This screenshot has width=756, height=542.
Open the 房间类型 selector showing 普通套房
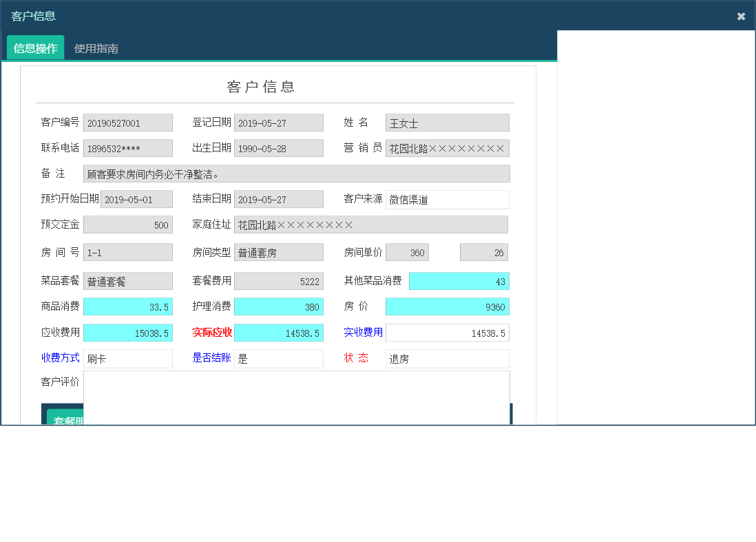pyautogui.click(x=279, y=251)
